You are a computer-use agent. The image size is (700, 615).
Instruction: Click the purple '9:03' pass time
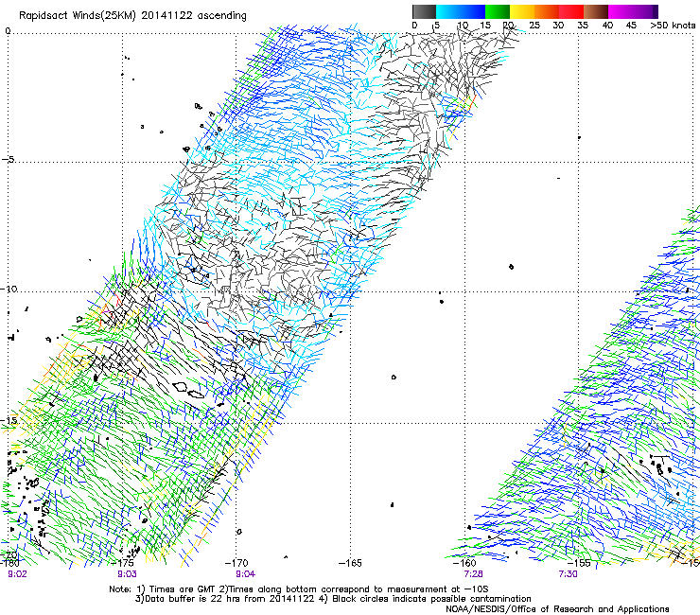click(128, 574)
